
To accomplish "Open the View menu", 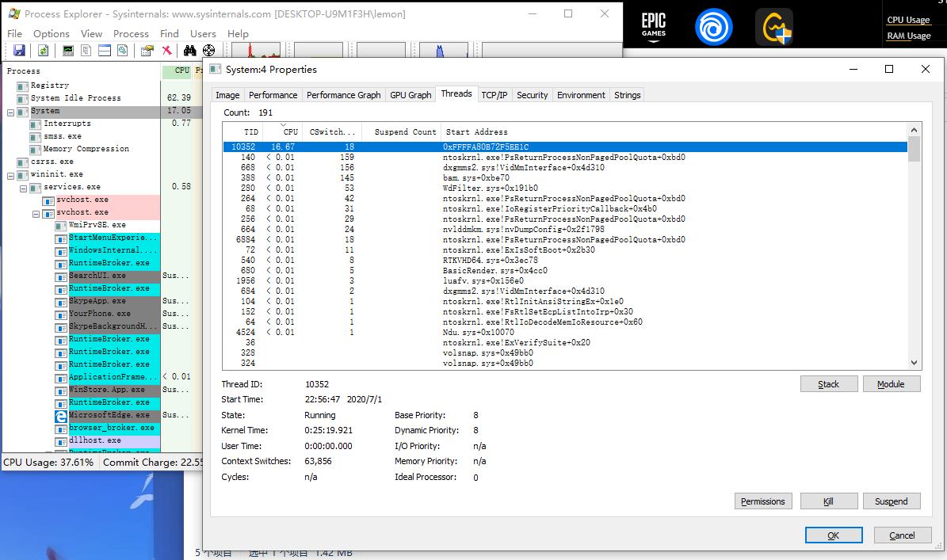I will pyautogui.click(x=91, y=34).
